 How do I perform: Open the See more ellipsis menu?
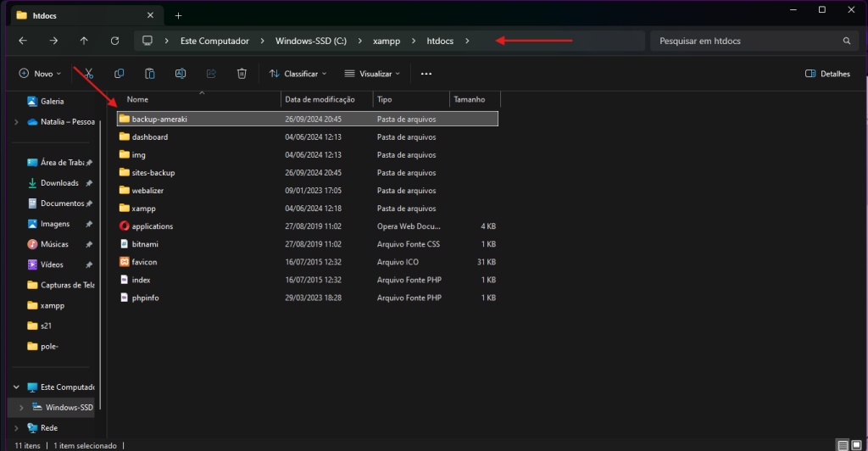tap(426, 74)
